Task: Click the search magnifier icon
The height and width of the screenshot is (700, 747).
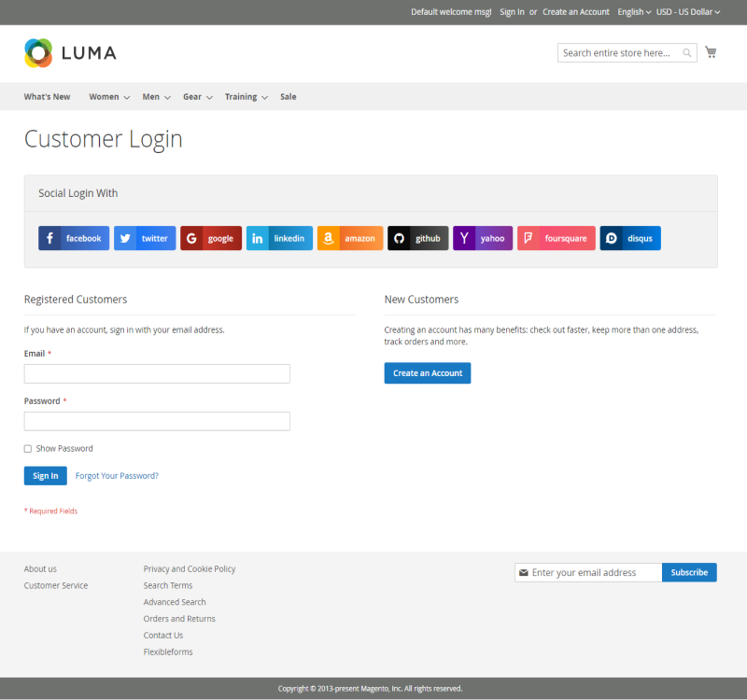Action: (x=686, y=53)
